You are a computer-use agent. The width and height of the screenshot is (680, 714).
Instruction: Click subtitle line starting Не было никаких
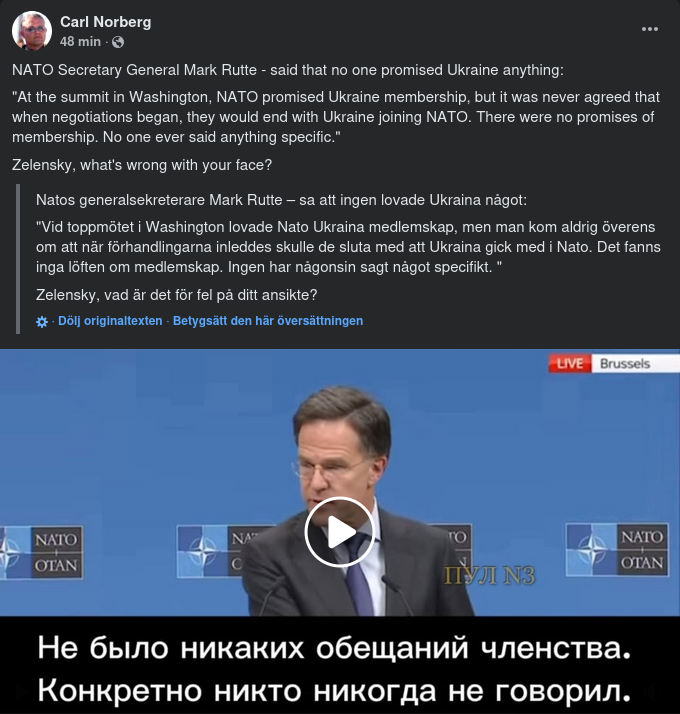click(334, 647)
